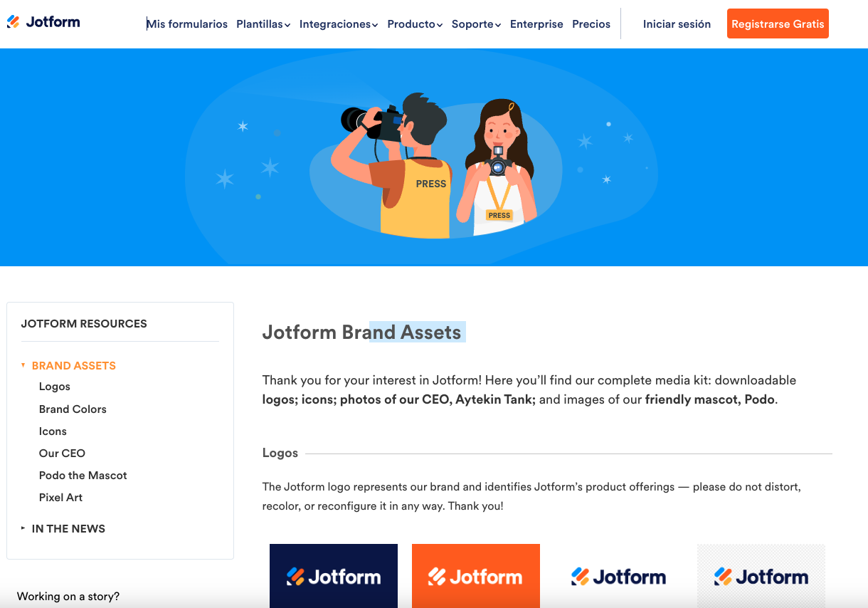Pick the transparent background Jotform logo
This screenshot has height=608, width=868.
(761, 576)
